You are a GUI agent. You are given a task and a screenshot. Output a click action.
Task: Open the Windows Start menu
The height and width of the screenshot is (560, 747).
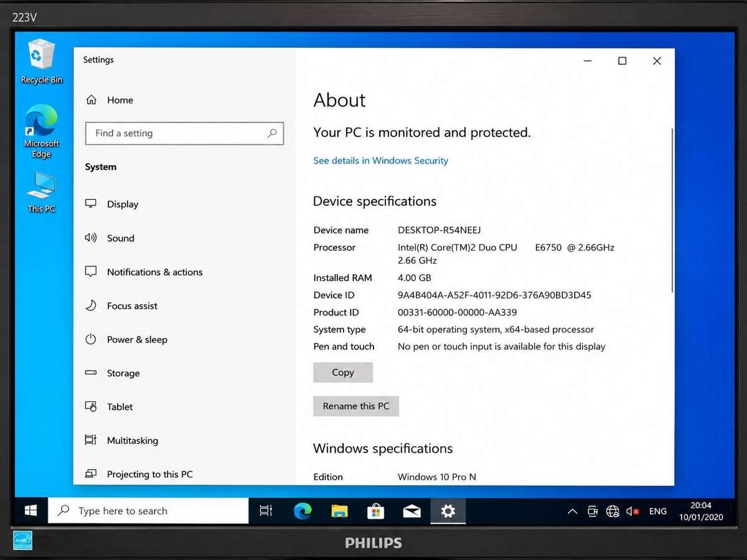[x=31, y=511]
